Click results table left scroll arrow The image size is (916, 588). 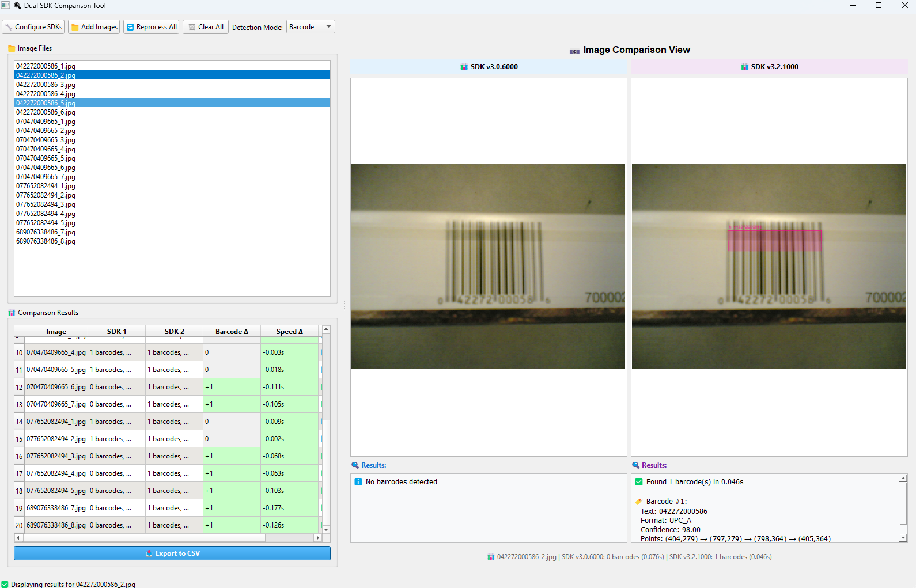tap(18, 538)
